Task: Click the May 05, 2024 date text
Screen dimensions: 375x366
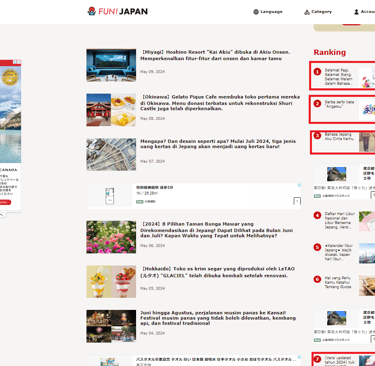Action: 152,288
